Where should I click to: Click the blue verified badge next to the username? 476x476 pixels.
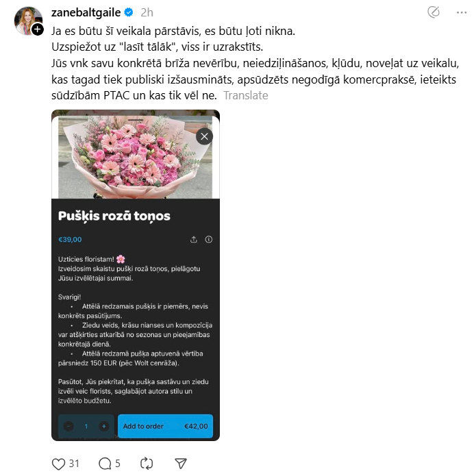click(129, 12)
